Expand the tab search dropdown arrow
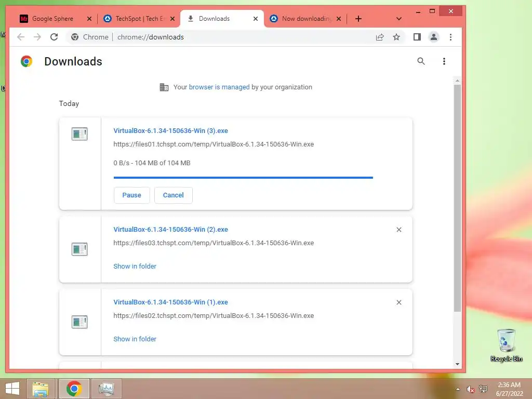532x399 pixels. click(x=399, y=19)
